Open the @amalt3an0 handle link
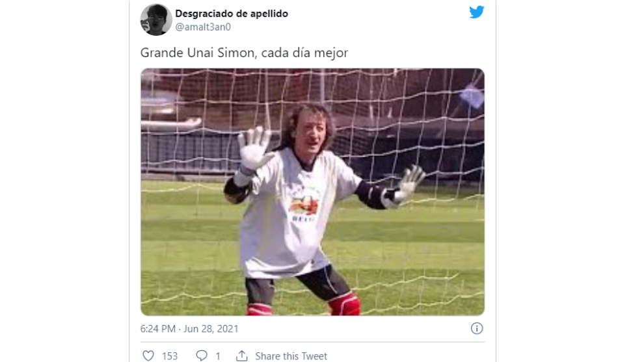The image size is (644, 362). pyautogui.click(x=203, y=27)
